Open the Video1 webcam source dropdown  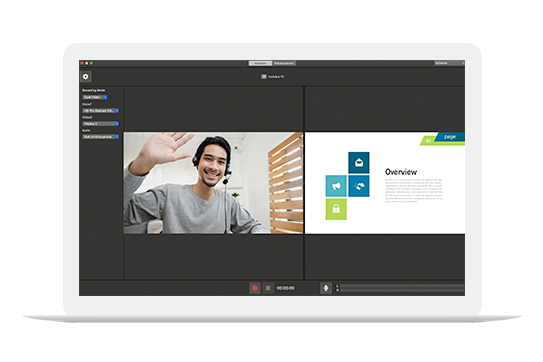point(100,111)
